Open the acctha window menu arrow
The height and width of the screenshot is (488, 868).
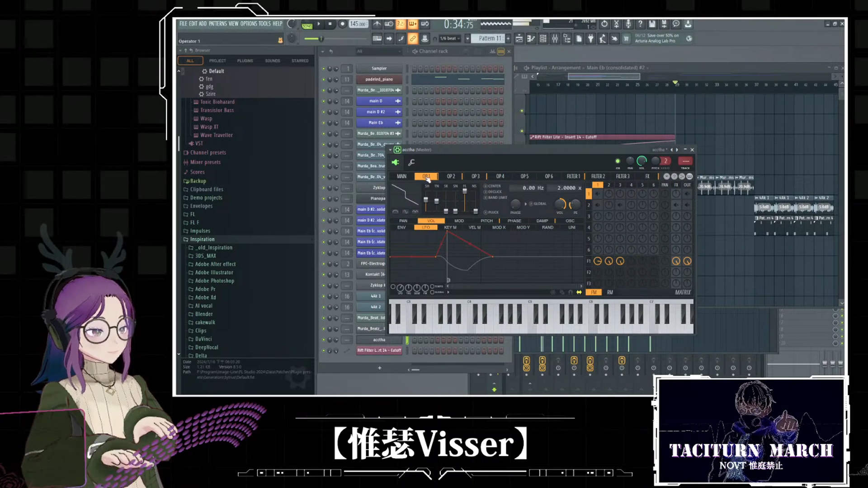390,150
